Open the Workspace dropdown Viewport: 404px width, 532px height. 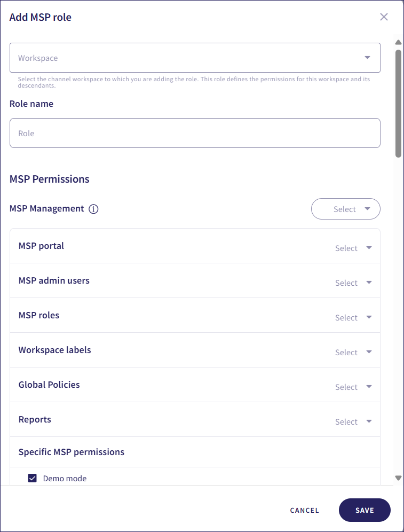(x=195, y=58)
